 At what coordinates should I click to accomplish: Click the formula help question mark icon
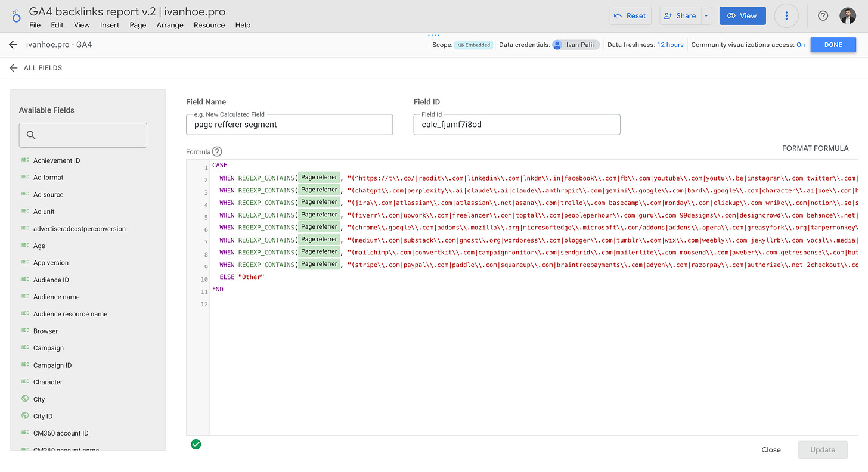217,151
